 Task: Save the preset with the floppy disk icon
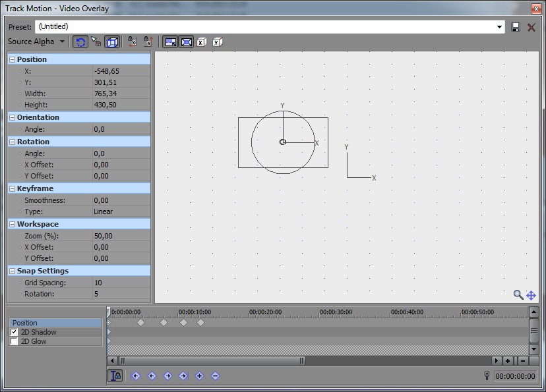[x=516, y=27]
